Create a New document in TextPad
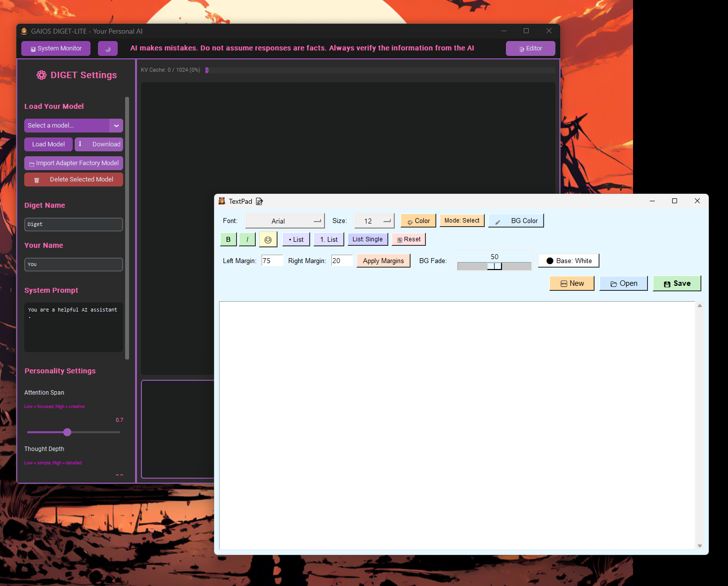 point(572,283)
